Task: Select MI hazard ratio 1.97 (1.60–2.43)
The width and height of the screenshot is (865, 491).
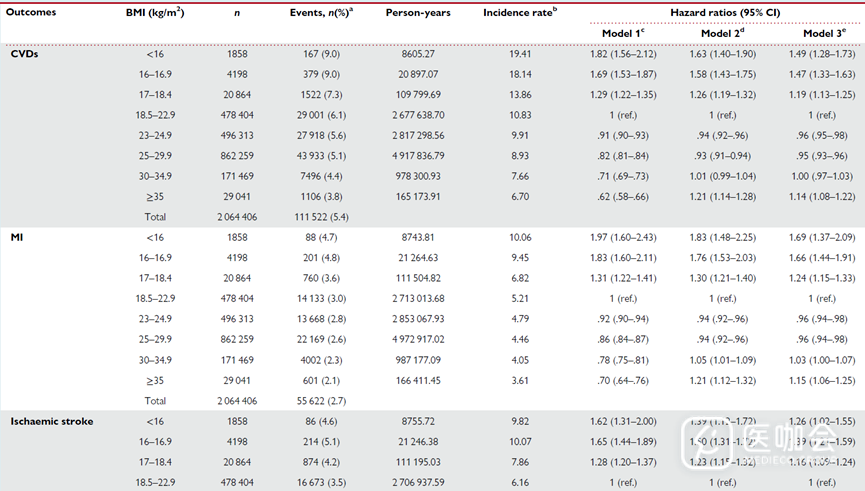Action: point(619,237)
